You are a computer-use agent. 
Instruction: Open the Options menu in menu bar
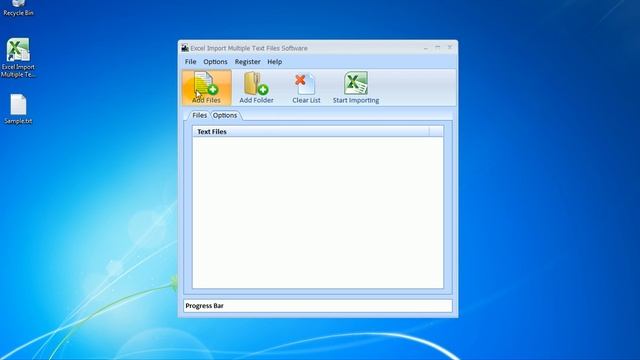click(x=215, y=62)
